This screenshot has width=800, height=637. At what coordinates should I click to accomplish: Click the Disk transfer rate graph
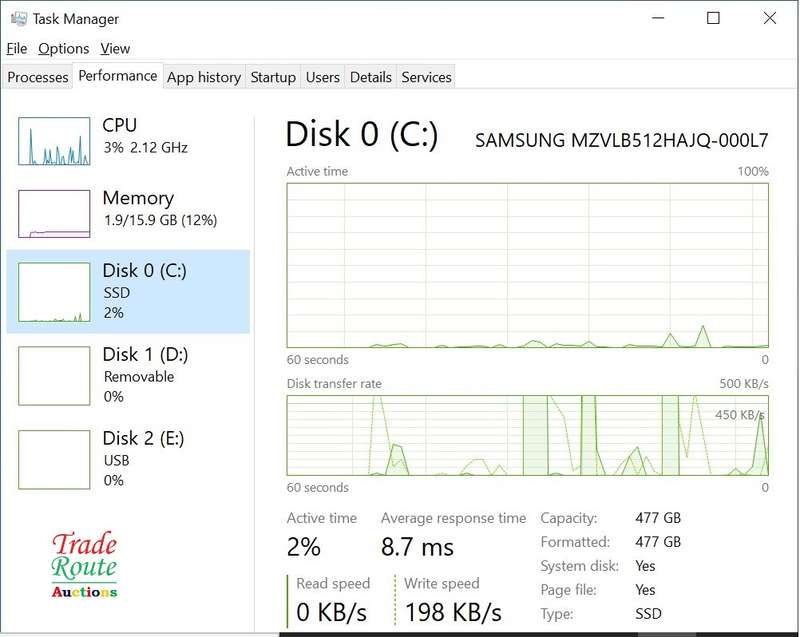pyautogui.click(x=528, y=436)
